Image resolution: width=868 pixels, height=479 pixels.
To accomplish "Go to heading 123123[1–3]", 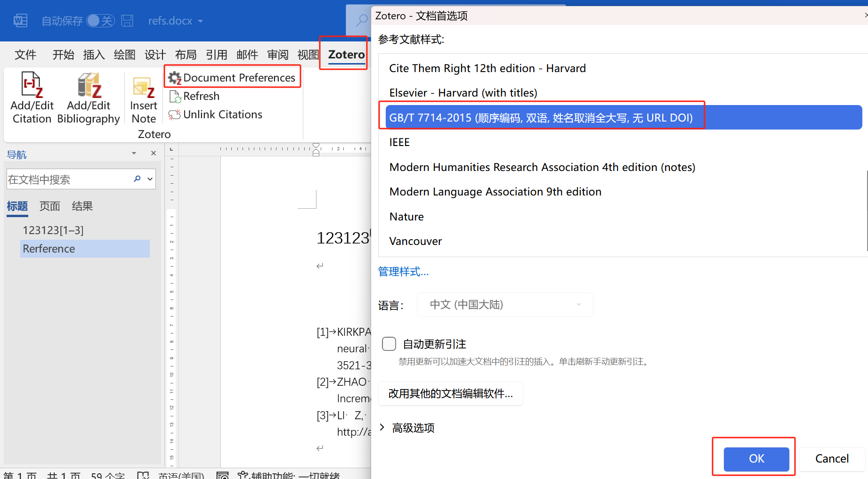I will pyautogui.click(x=53, y=230).
